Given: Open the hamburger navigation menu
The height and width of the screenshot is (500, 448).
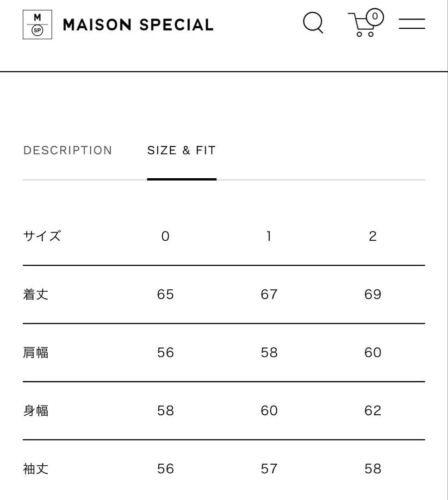Looking at the screenshot, I should (411, 24).
